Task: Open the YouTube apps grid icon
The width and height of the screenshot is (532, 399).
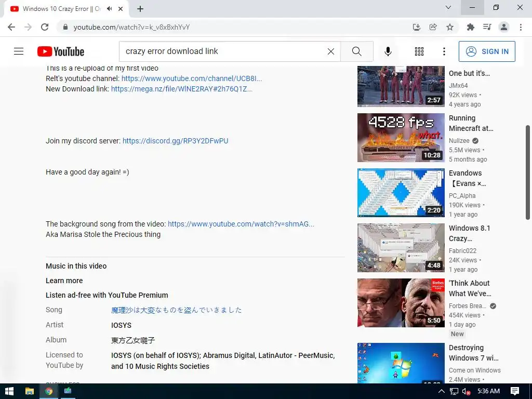Action: (419, 51)
